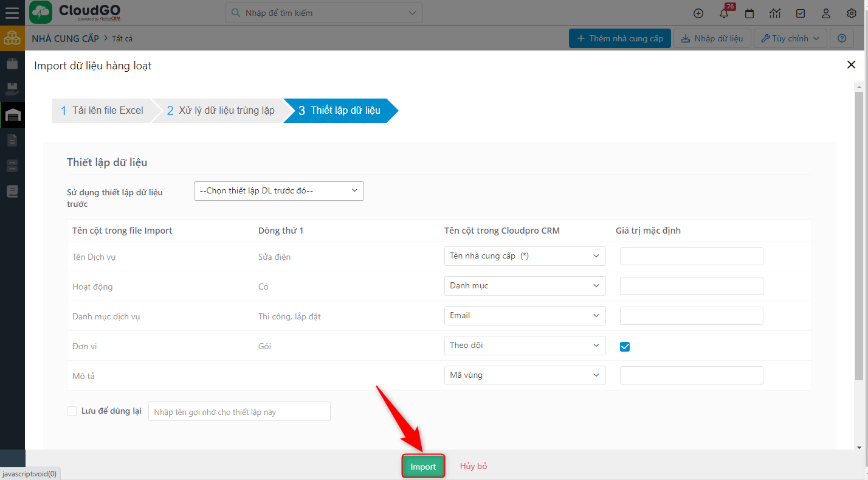The image size is (868, 480).
Task: View reports with the analytics chart icon
Action: [x=774, y=13]
